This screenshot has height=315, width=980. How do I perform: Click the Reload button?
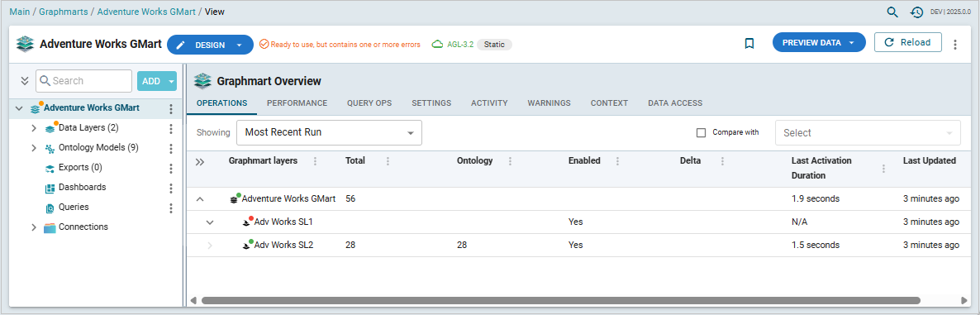[907, 42]
